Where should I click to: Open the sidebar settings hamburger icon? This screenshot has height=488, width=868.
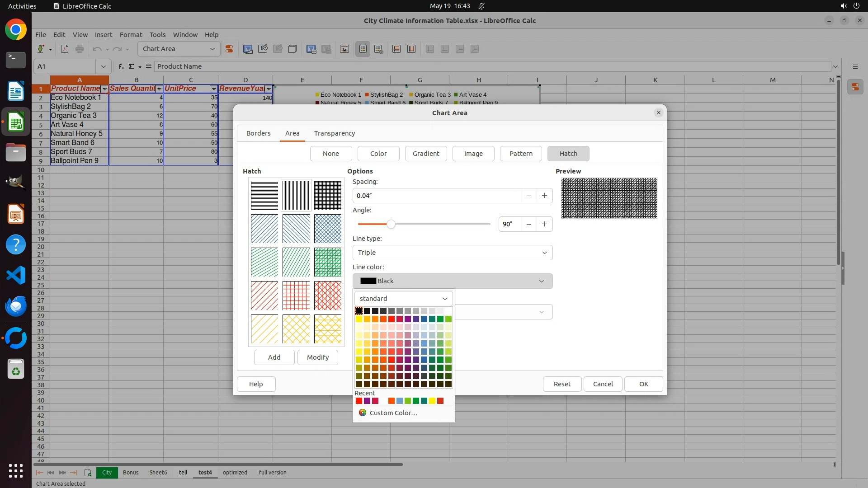click(x=855, y=66)
